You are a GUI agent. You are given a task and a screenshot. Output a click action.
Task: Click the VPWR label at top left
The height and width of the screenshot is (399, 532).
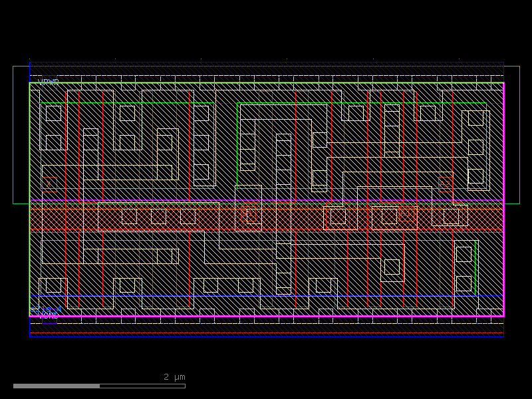48,82
